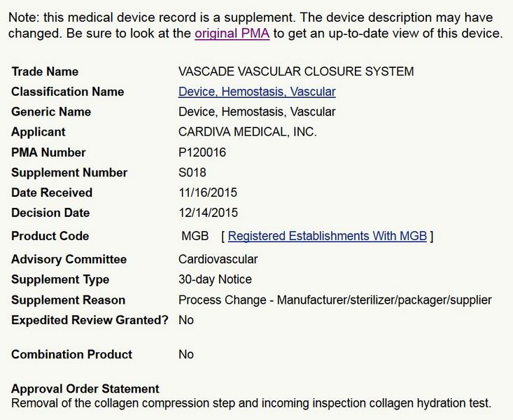
Task: Click the supplement number S018
Action: coord(192,173)
